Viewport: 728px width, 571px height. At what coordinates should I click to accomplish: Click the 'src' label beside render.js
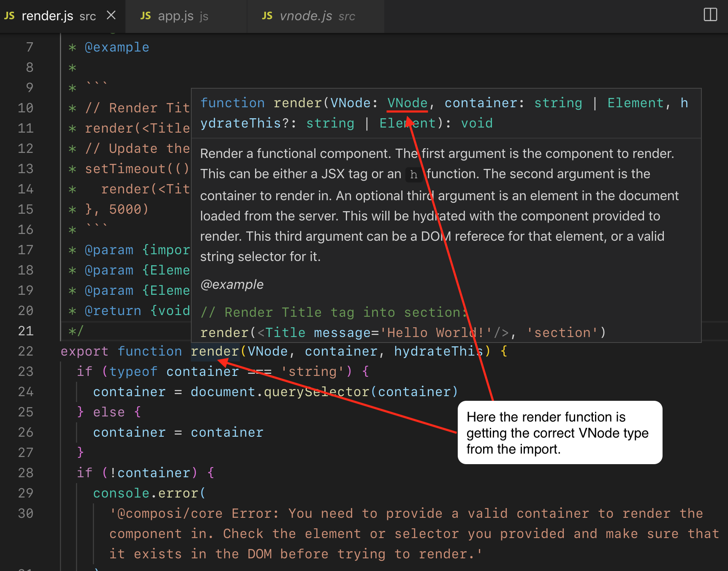point(88,16)
